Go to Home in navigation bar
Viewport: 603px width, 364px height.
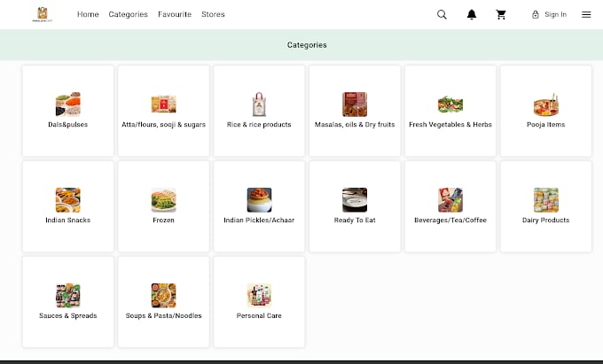point(88,14)
